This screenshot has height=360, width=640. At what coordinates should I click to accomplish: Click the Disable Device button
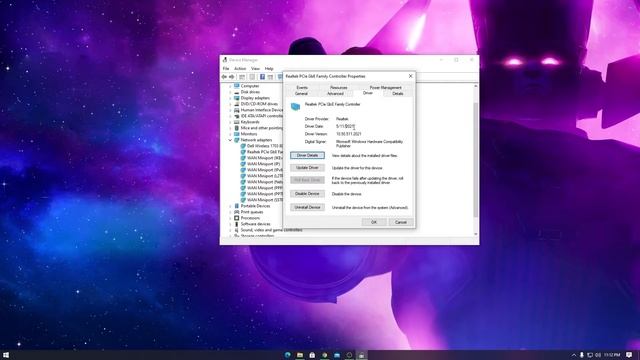point(307,194)
